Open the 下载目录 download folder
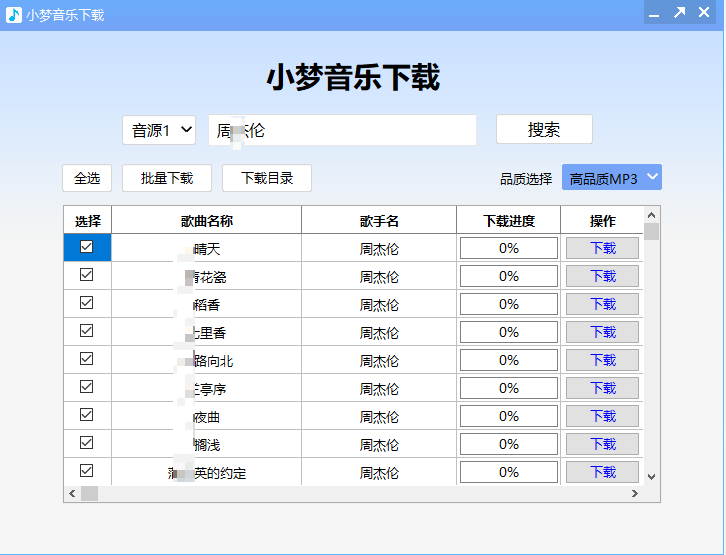Screen dimensions: 726x555 (267, 178)
